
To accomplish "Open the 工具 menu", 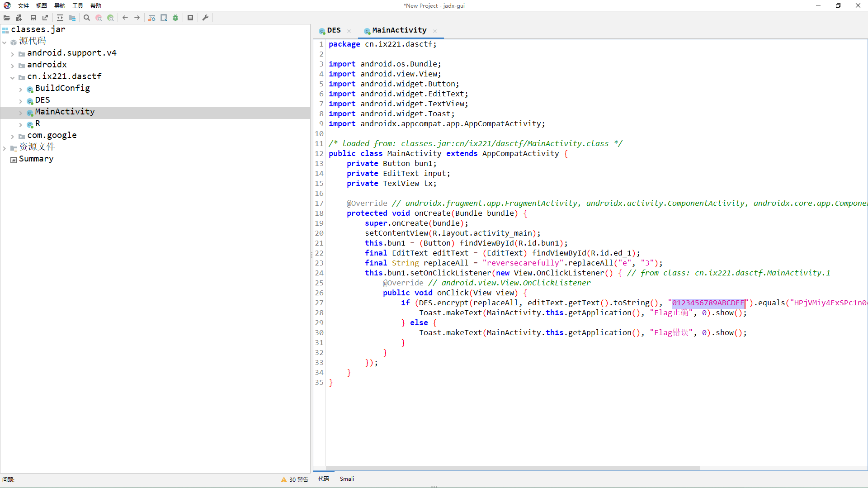I will point(78,5).
